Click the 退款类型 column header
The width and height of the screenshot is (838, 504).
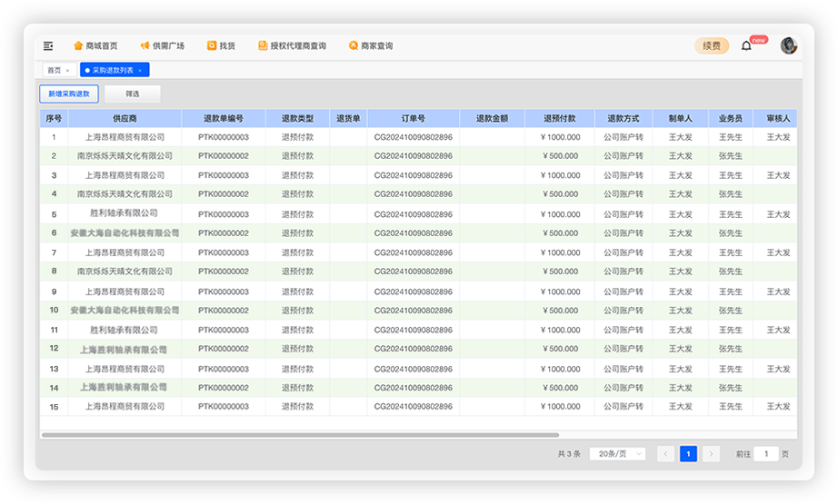tap(298, 119)
